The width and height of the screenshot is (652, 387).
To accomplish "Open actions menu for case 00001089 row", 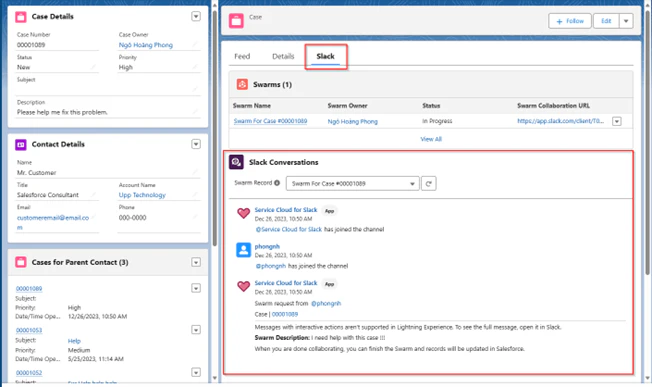I will (x=196, y=288).
